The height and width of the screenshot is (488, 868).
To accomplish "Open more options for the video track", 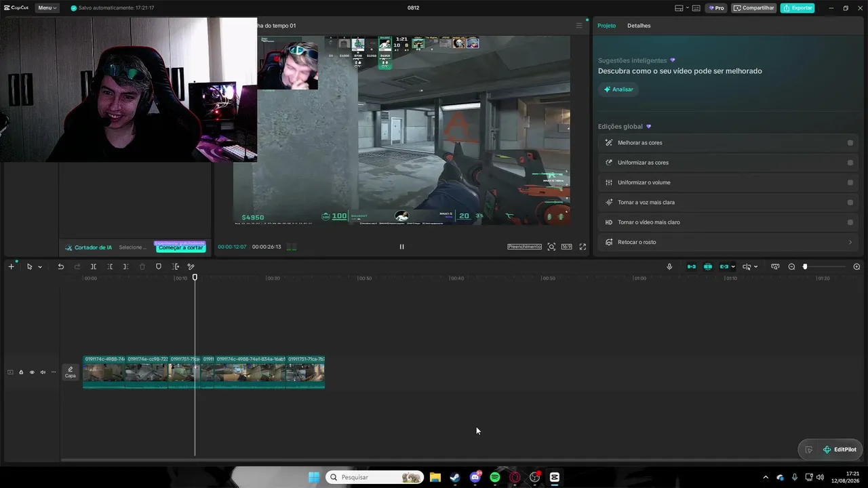I will click(x=54, y=372).
